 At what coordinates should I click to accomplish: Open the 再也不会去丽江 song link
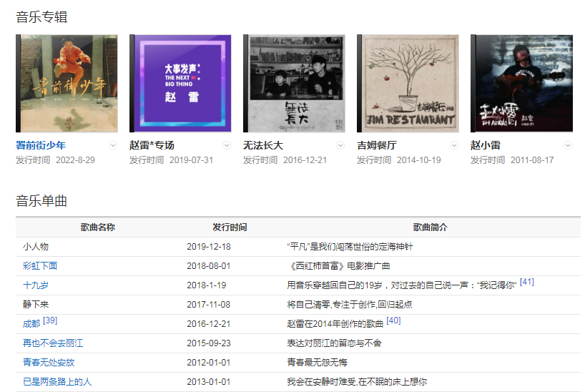pos(53,343)
